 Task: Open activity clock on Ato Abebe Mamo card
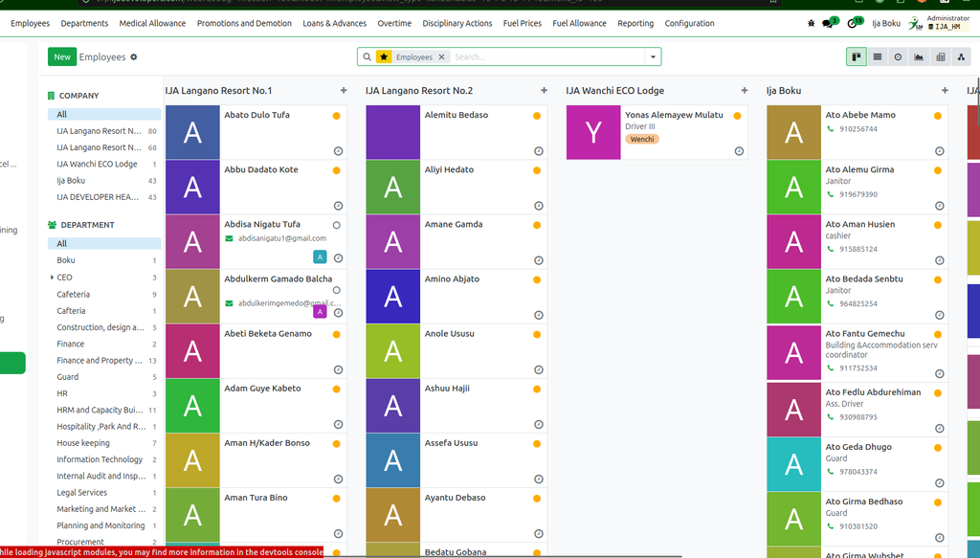tap(940, 151)
